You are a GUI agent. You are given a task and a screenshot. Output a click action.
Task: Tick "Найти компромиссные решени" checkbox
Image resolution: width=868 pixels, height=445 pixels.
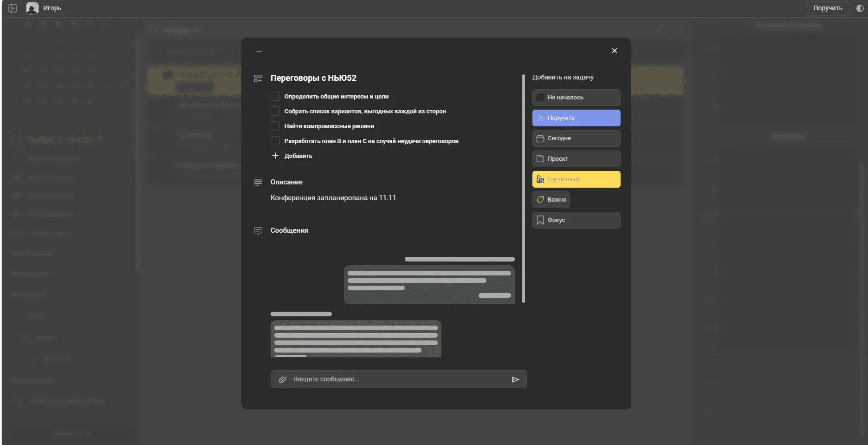275,126
